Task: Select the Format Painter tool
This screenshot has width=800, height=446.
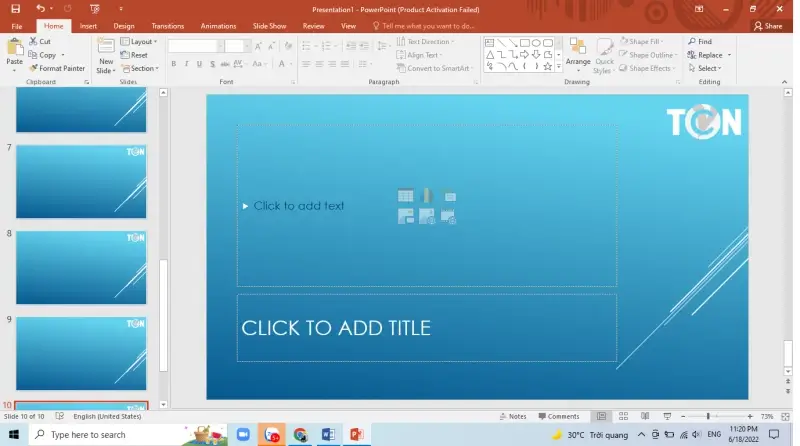Action: tap(57, 68)
